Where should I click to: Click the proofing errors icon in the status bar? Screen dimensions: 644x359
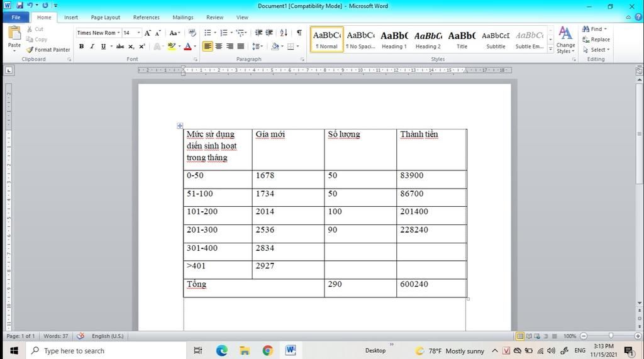[x=80, y=336]
